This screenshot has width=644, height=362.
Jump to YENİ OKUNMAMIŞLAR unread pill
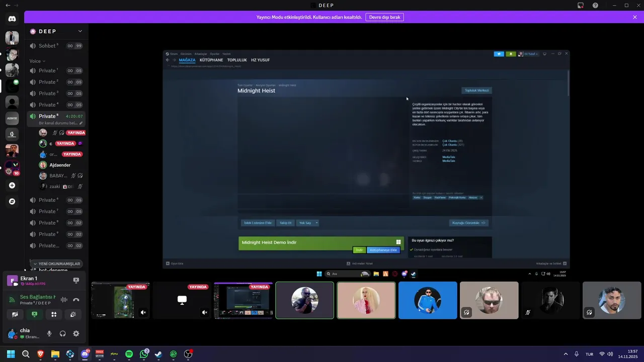tap(56, 263)
